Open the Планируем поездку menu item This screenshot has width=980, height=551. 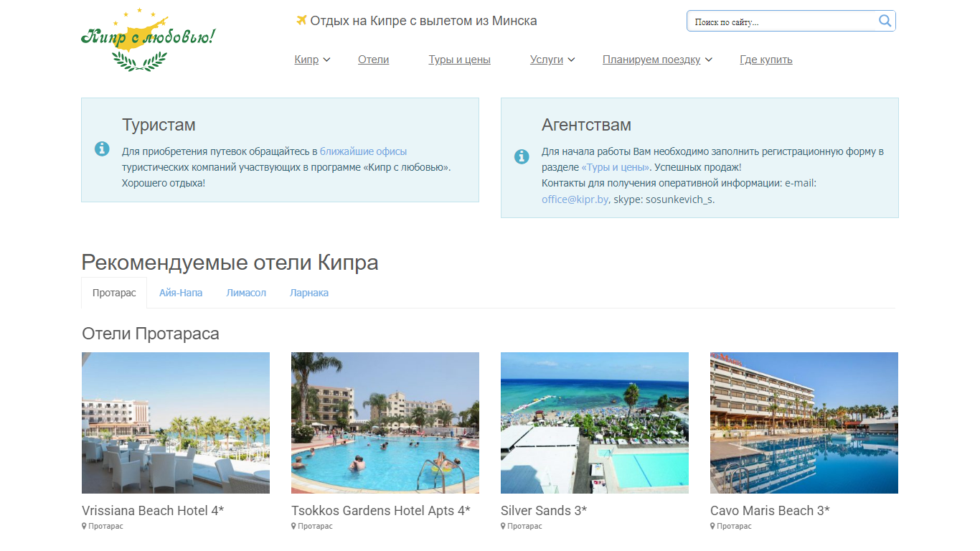tap(651, 60)
